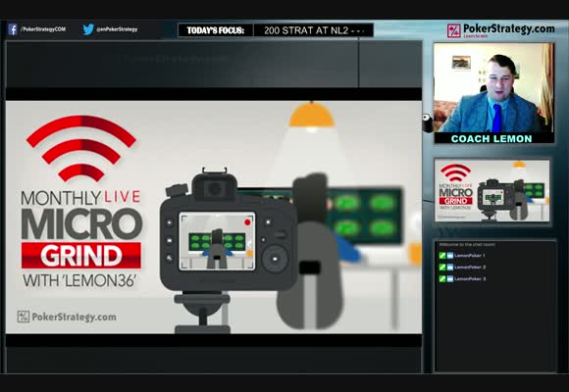Click the blue crown badge beside LemonPoker: 2
This screenshot has height=392, width=569.
point(450,267)
